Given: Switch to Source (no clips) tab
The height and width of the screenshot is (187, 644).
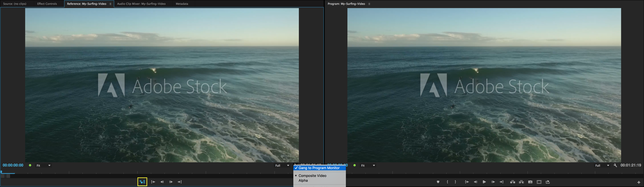Looking at the screenshot, I should coord(15,4).
